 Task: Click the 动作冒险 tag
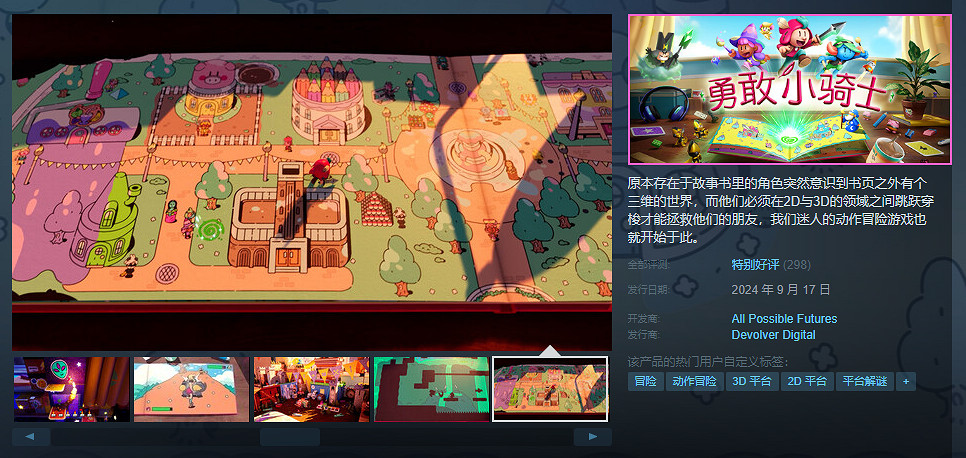(694, 381)
